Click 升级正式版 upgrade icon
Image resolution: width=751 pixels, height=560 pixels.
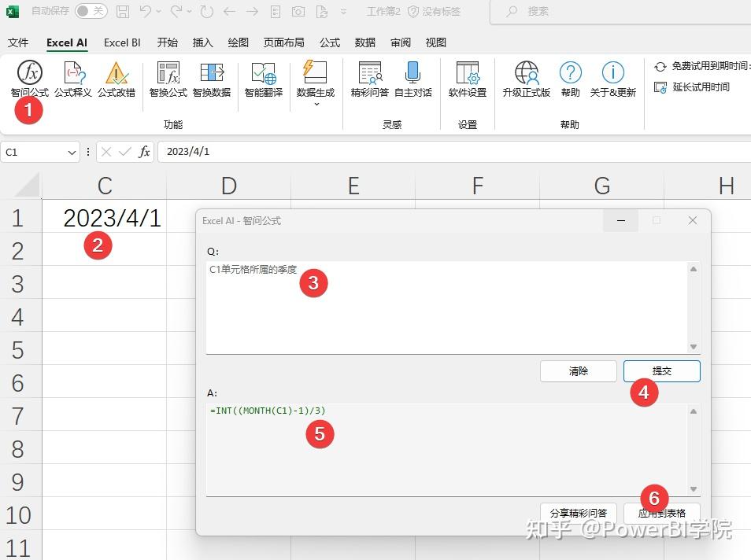[x=527, y=79]
